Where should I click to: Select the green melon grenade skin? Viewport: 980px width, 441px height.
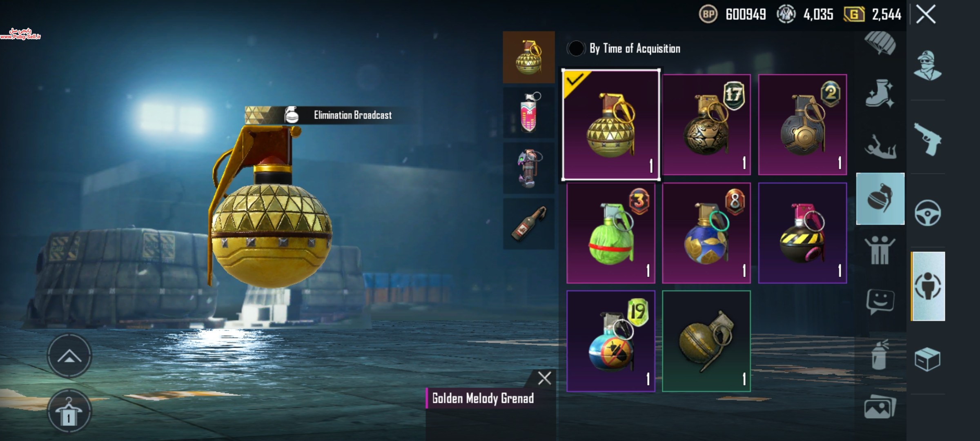(611, 233)
